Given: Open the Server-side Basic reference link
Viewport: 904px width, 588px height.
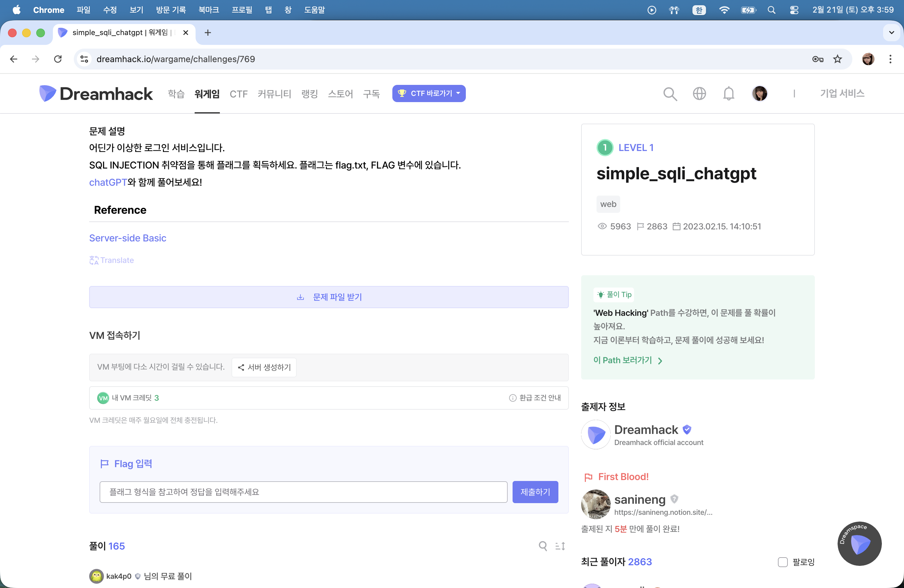Looking at the screenshot, I should (x=128, y=238).
